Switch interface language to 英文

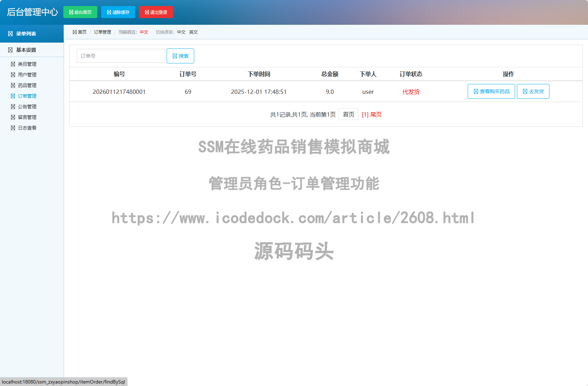193,32
